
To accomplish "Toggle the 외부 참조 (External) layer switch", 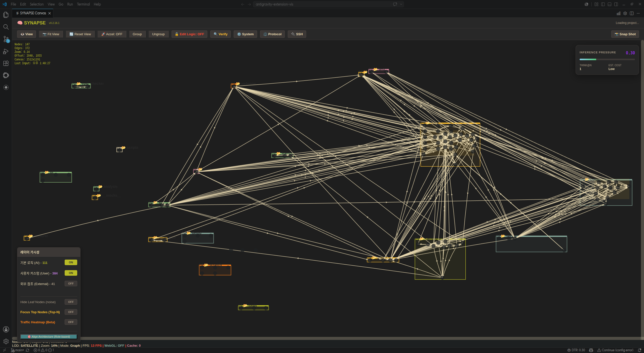I will pyautogui.click(x=71, y=284).
